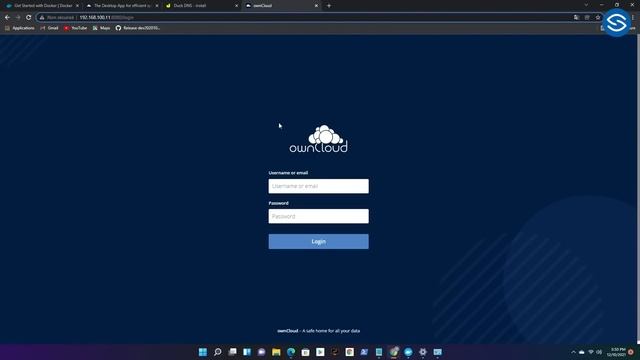Open File Explorer from taskbar
640x360 pixels.
tap(276, 352)
